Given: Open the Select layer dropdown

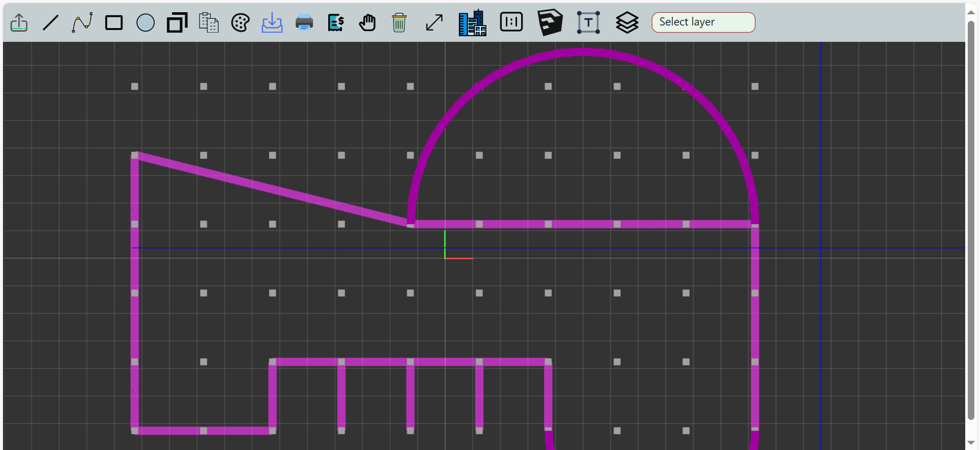Looking at the screenshot, I should pos(703,22).
